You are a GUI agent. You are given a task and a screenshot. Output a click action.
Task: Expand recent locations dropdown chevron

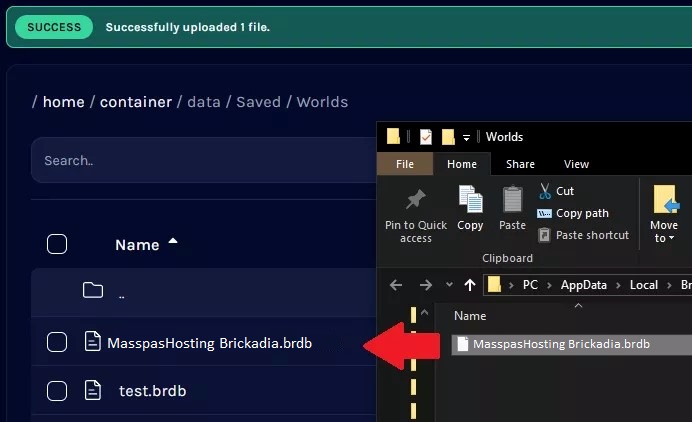coord(449,285)
